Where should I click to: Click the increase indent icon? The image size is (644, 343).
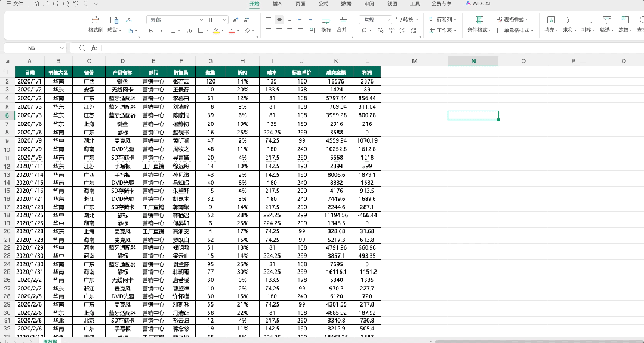(x=312, y=20)
